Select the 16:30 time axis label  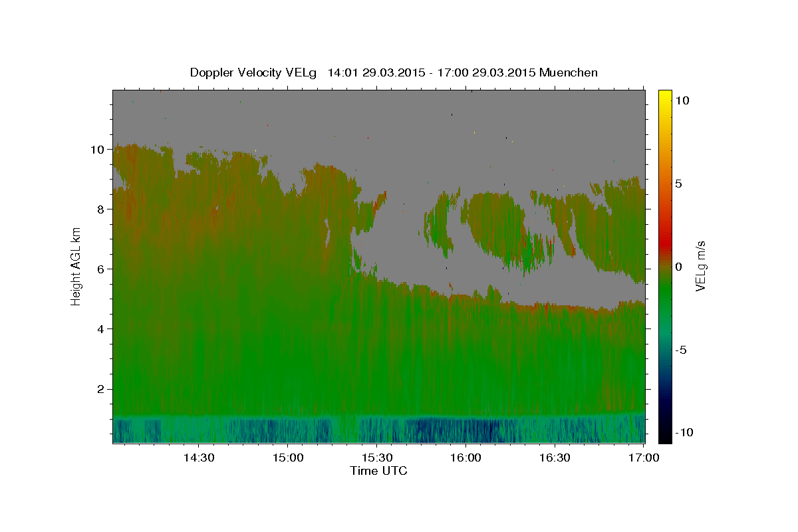point(555,458)
